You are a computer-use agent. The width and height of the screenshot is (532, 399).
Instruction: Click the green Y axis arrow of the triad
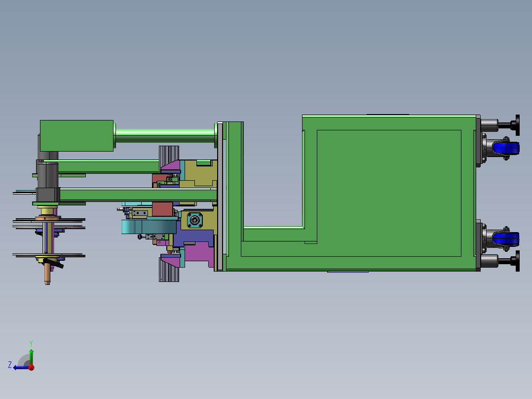31,357
